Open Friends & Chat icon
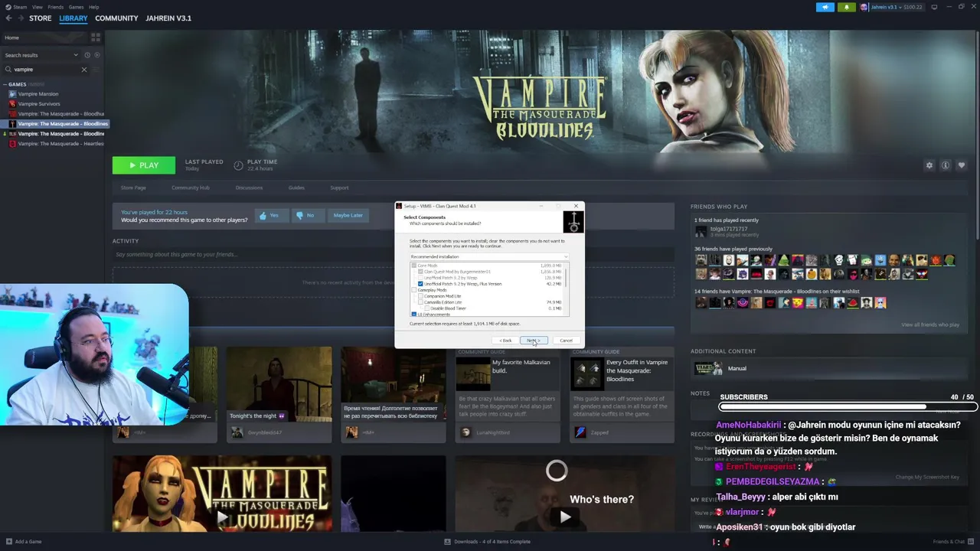 (972, 542)
